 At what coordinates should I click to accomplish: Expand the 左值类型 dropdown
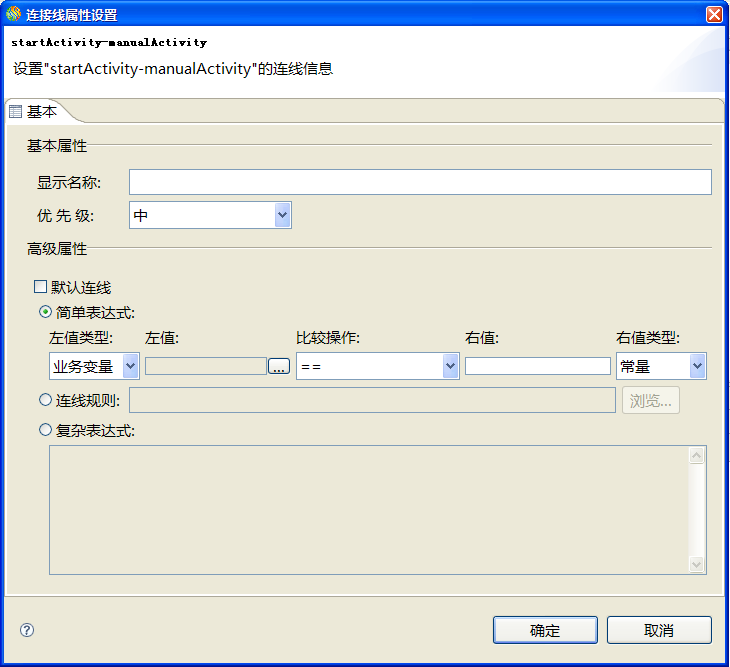point(130,367)
